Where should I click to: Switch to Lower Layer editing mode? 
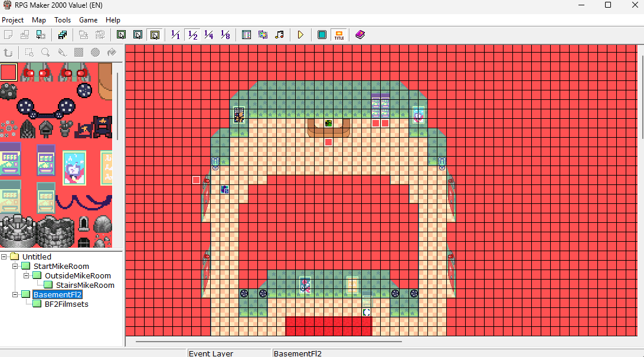tap(121, 35)
